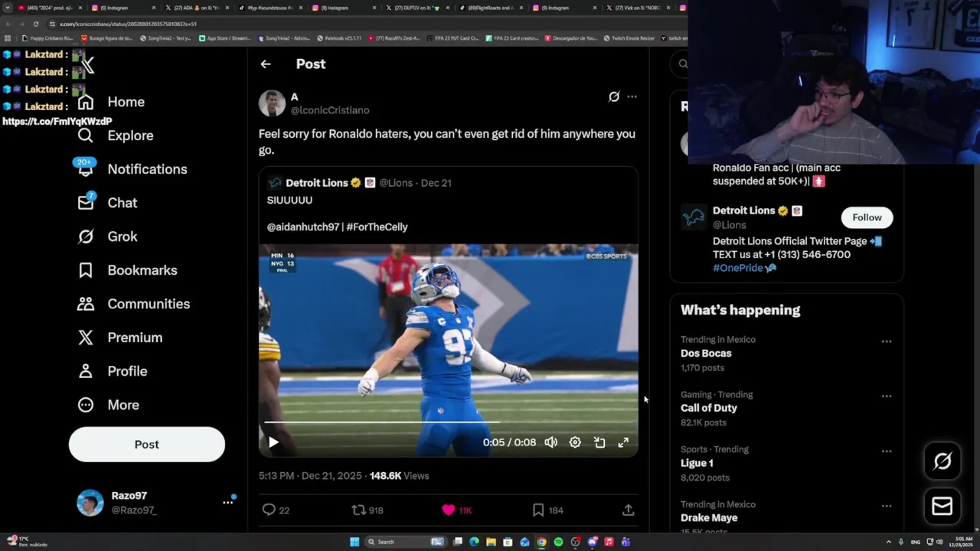This screenshot has width=980, height=551.
Task: Open taskbar clock showing 5:01 AM
Action: 962,542
